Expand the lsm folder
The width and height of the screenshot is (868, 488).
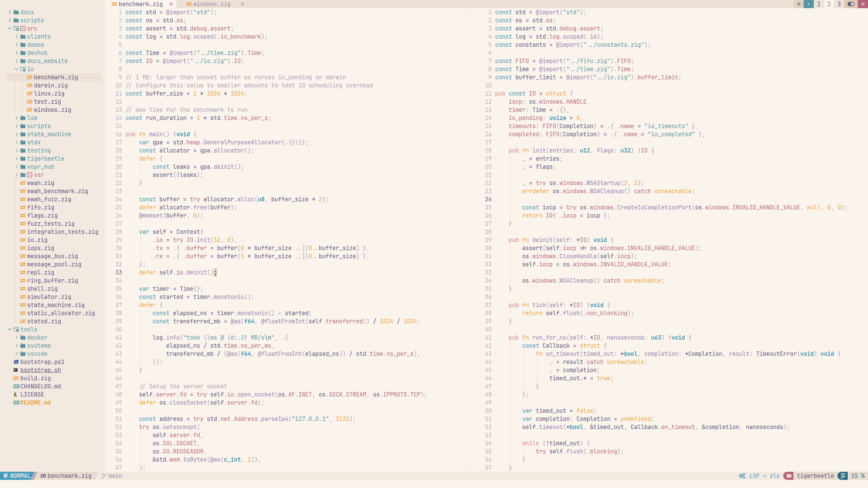click(17, 118)
